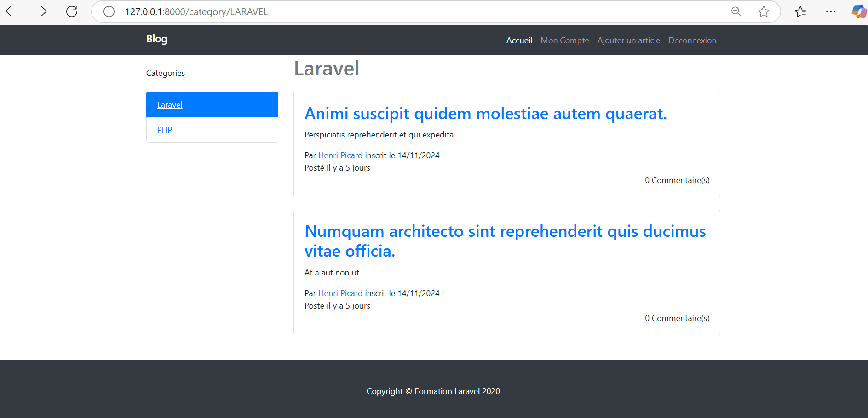
Task: Select Ajouter un article in the navbar
Action: point(629,40)
